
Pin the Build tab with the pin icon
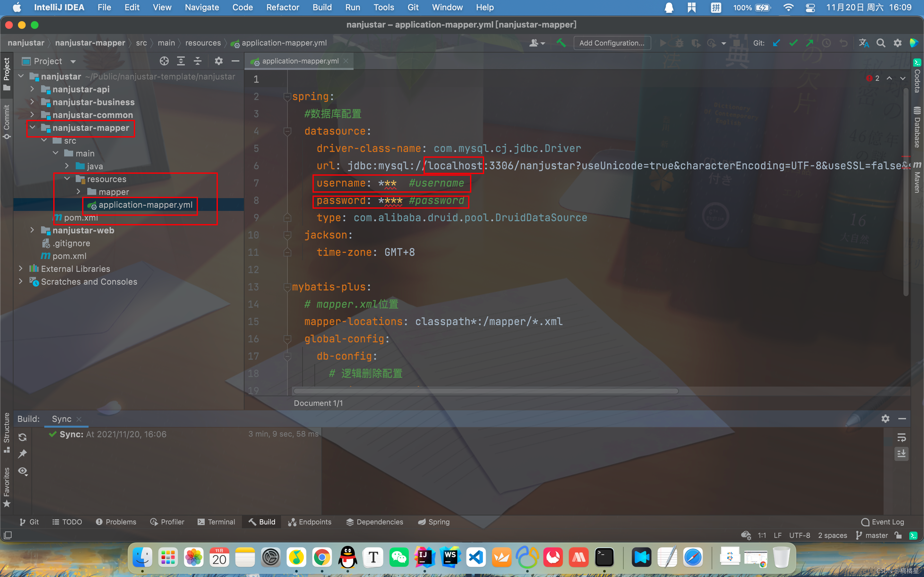[x=22, y=454]
